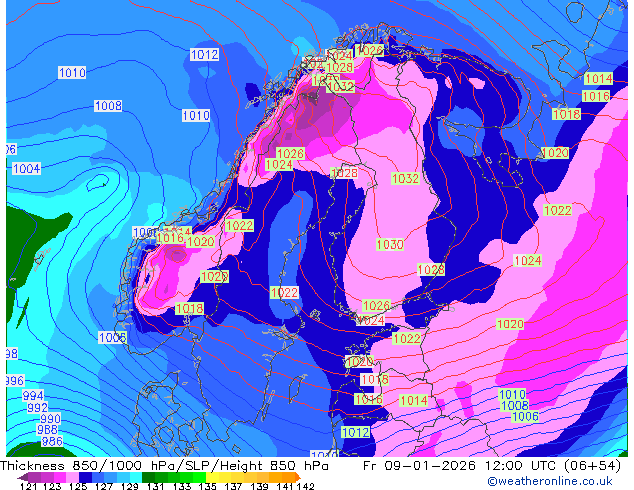Select the legend value 125
The image size is (634, 490).
click(x=78, y=486)
